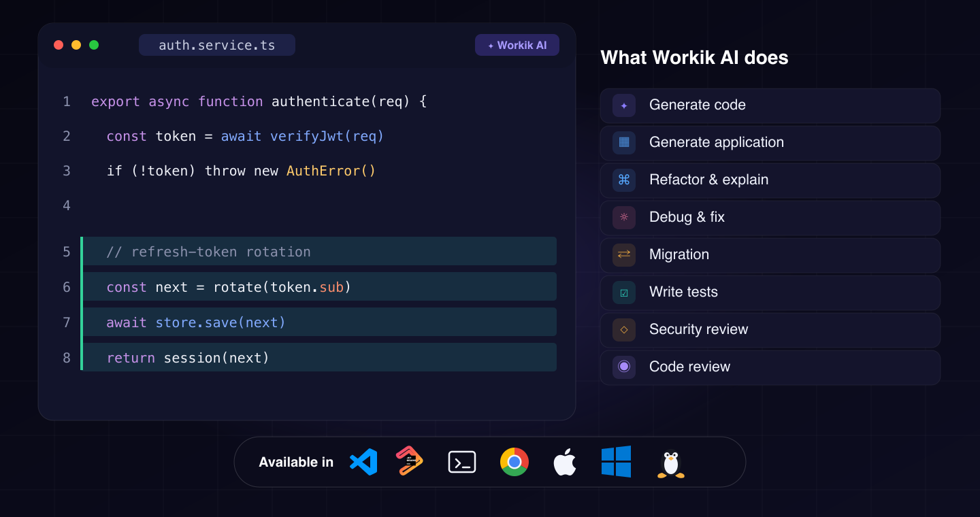Click 'if (!token) throw new' text
The image size is (980, 517).
[193, 171]
